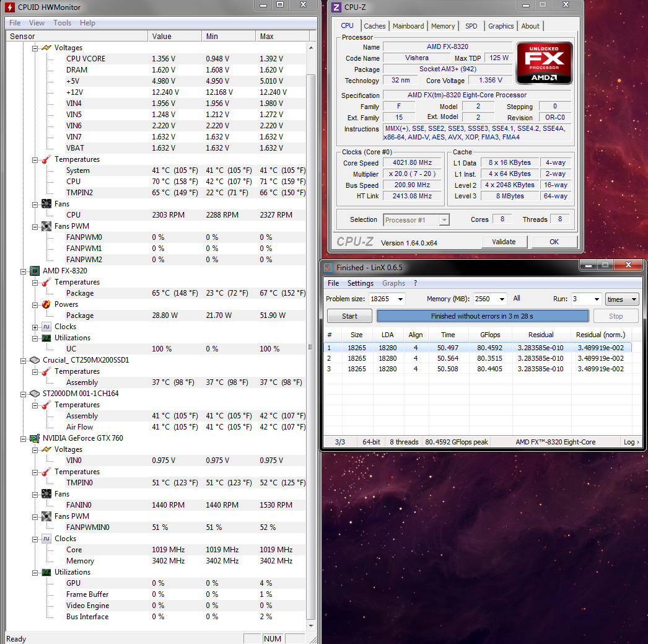This screenshot has height=644, width=648.
Task: Collapse the AMD FX-8320 tree node
Action: pyautogui.click(x=24, y=271)
